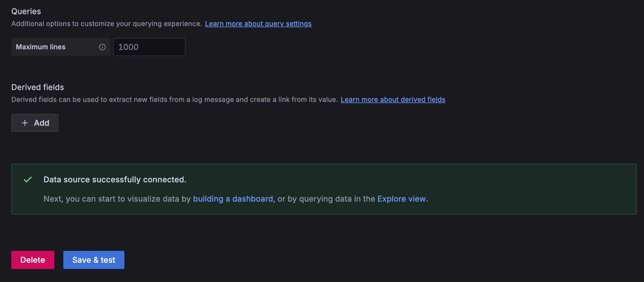Focus the Maximum lines input field
The width and height of the screenshot is (644, 282).
pos(149,47)
